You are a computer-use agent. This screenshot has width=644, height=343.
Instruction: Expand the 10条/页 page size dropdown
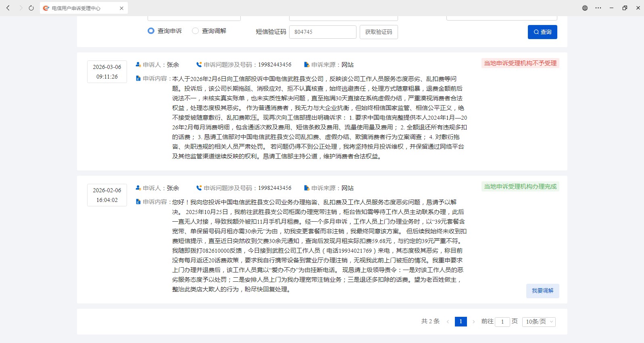click(x=539, y=322)
